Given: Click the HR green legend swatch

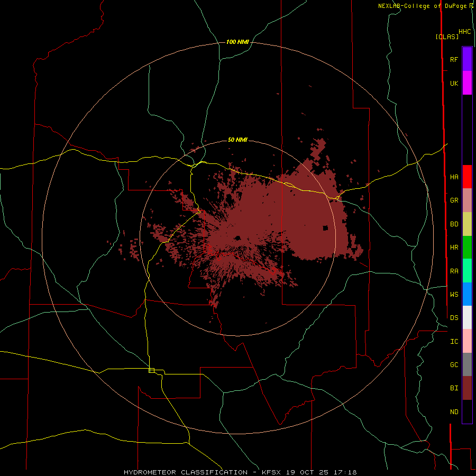Looking at the screenshot, I should [x=467, y=248].
